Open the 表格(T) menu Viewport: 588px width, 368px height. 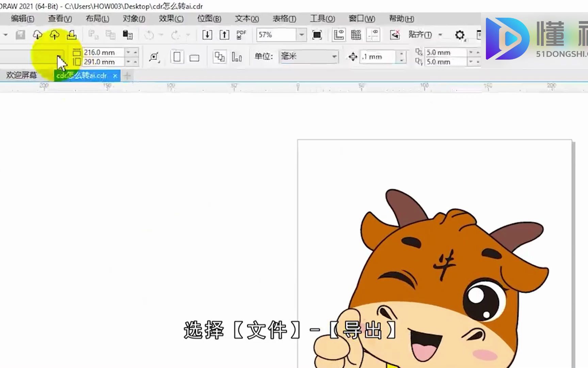pyautogui.click(x=284, y=19)
